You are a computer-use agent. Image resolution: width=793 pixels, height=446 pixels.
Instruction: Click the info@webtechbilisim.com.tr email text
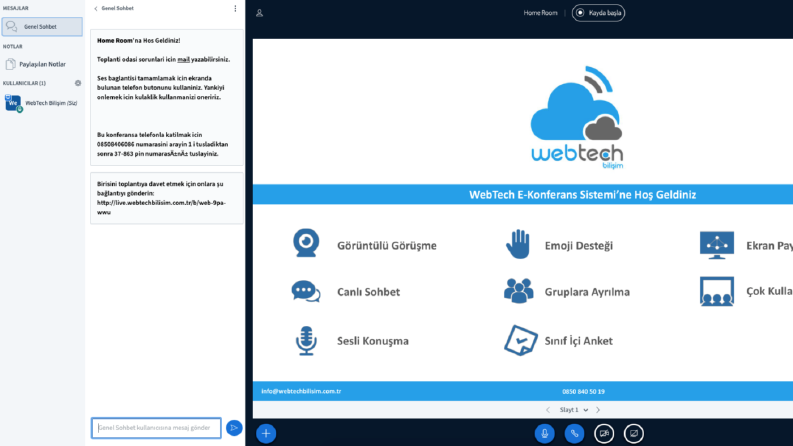click(x=301, y=391)
